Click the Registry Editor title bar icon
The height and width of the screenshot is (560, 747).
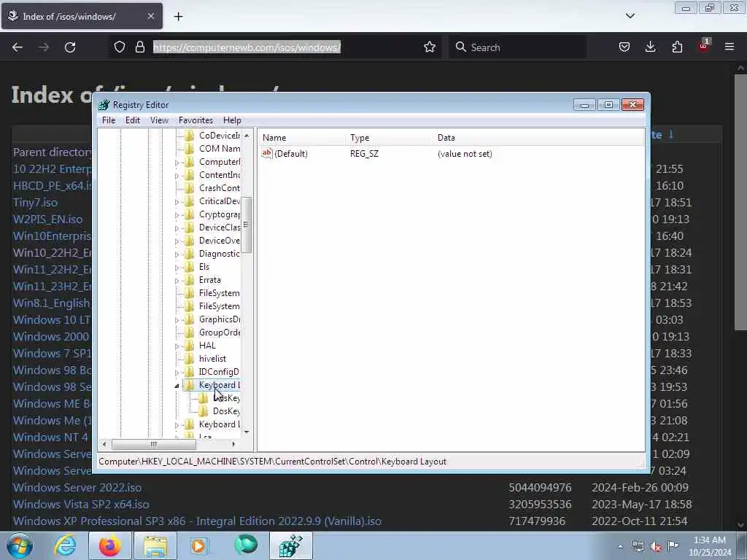104,105
